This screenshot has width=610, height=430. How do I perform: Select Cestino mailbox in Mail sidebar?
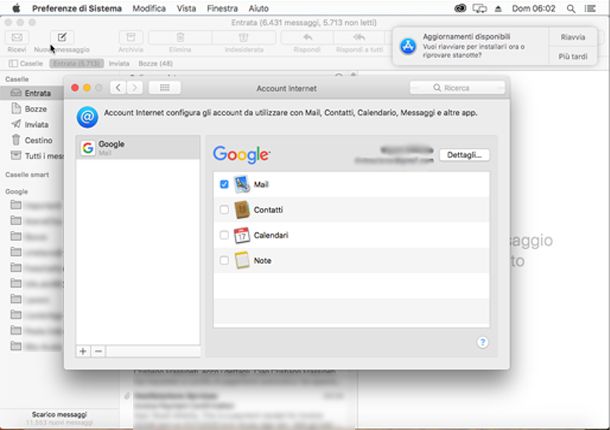pyautogui.click(x=32, y=140)
